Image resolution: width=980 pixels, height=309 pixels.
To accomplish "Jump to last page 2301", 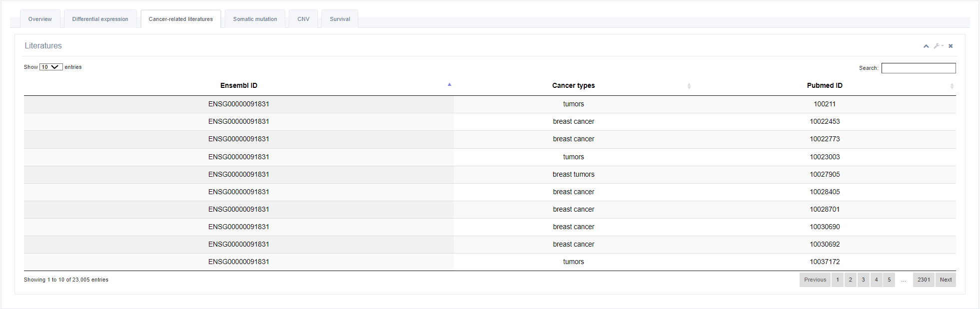I will (924, 280).
